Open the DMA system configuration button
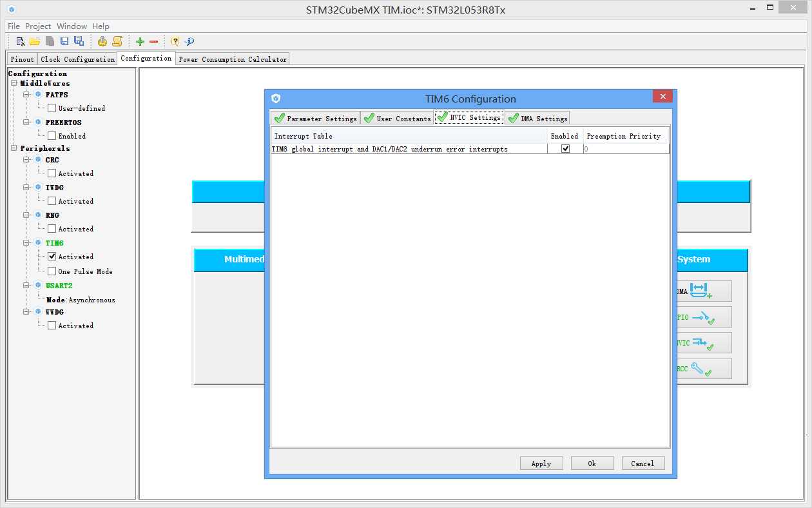The image size is (812, 508). (x=704, y=291)
